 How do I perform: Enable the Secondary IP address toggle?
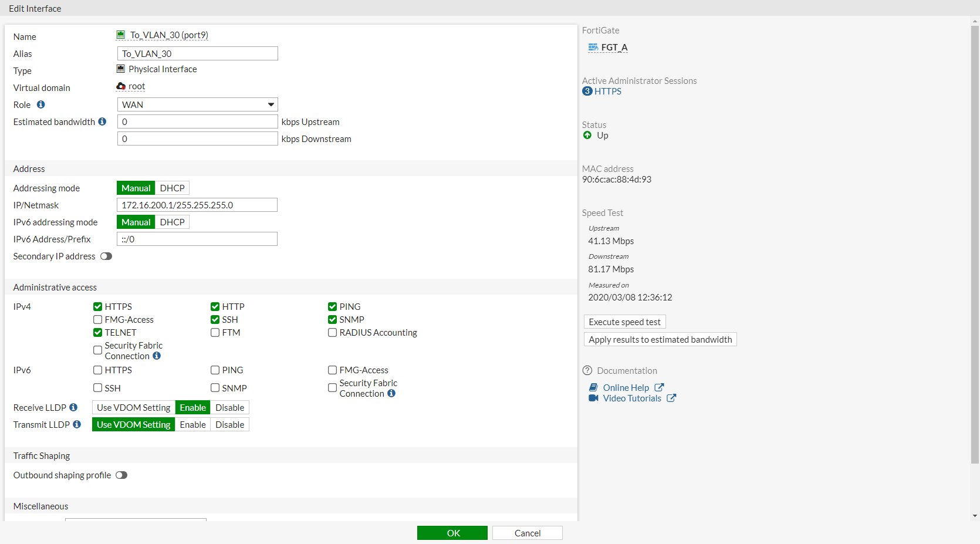click(106, 256)
